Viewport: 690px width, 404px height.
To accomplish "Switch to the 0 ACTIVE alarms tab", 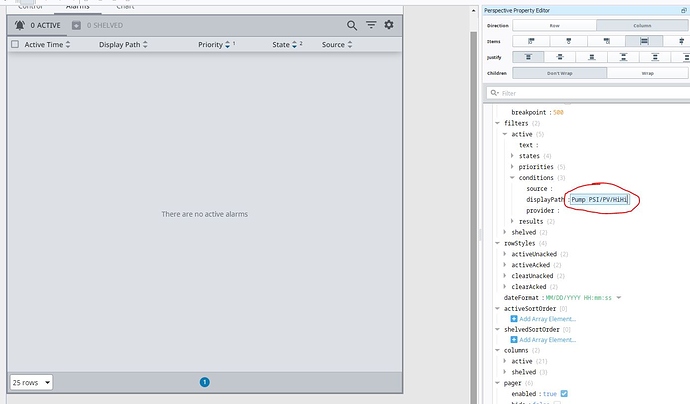I will (x=37, y=26).
